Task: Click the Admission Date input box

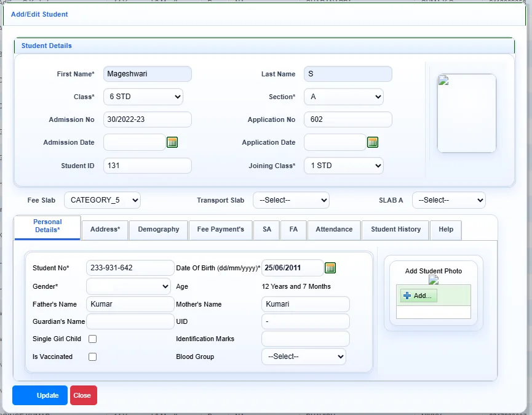Action: (x=134, y=142)
